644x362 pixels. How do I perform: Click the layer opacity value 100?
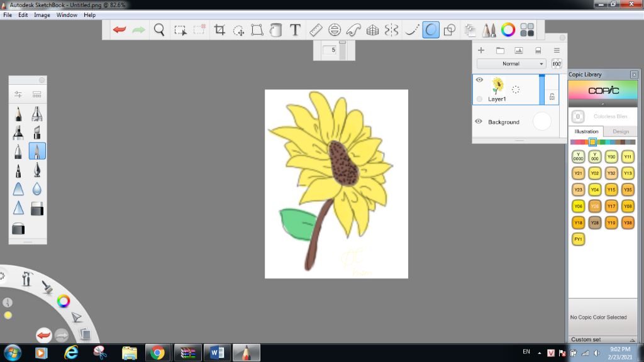pos(557,64)
